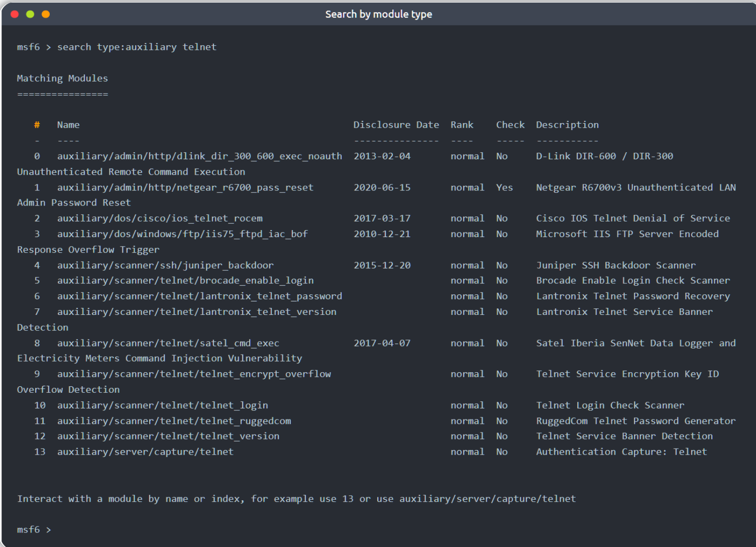Select module name iis75_ftpd_iac_bof

coord(182,234)
